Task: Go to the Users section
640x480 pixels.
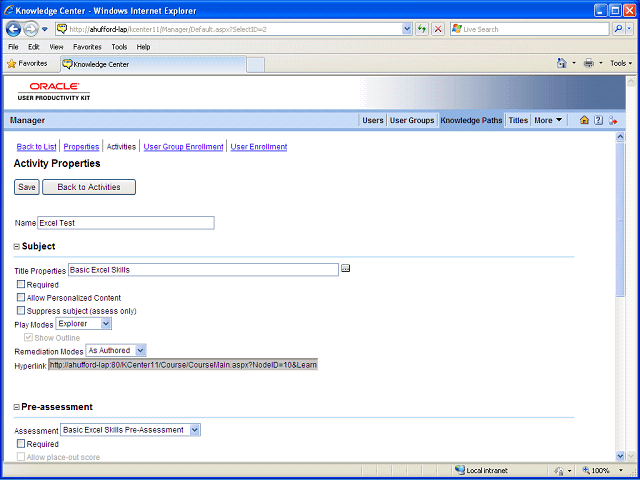Action: pos(373,120)
